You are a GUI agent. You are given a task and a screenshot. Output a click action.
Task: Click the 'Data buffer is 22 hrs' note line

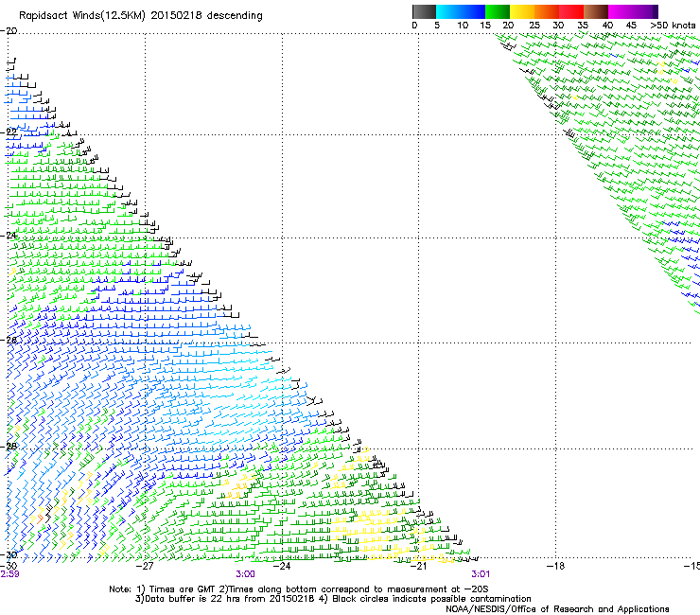tap(333, 599)
